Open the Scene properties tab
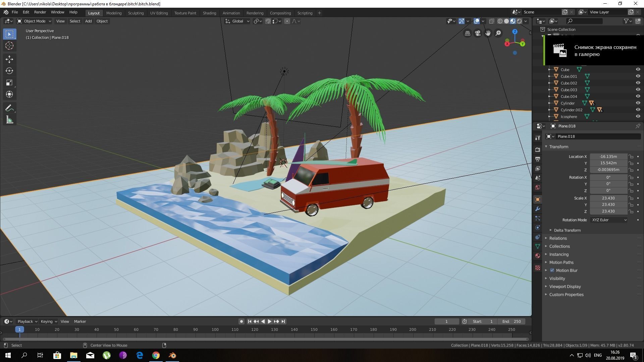This screenshot has height=362, width=644. pyautogui.click(x=538, y=178)
